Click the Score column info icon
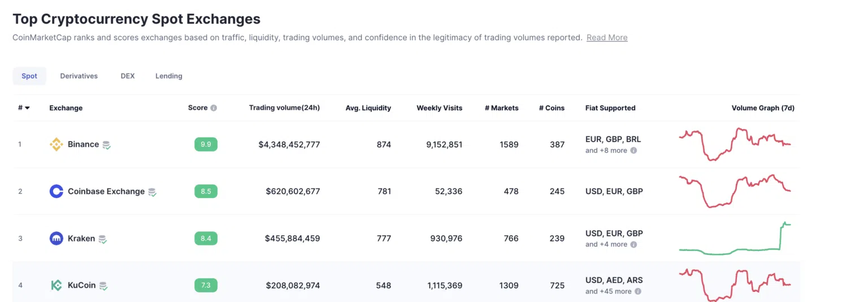The width and height of the screenshot is (868, 302). [x=214, y=108]
